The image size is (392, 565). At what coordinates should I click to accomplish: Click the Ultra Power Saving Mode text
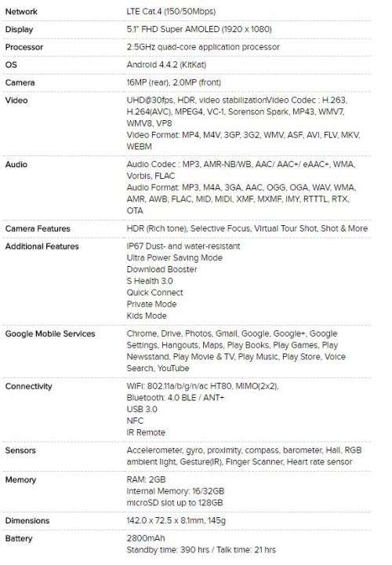click(x=175, y=258)
